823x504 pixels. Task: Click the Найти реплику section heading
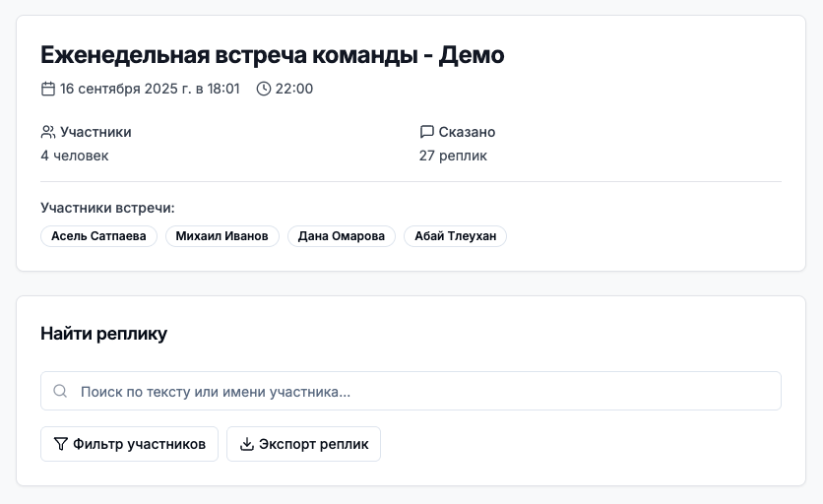(x=103, y=334)
